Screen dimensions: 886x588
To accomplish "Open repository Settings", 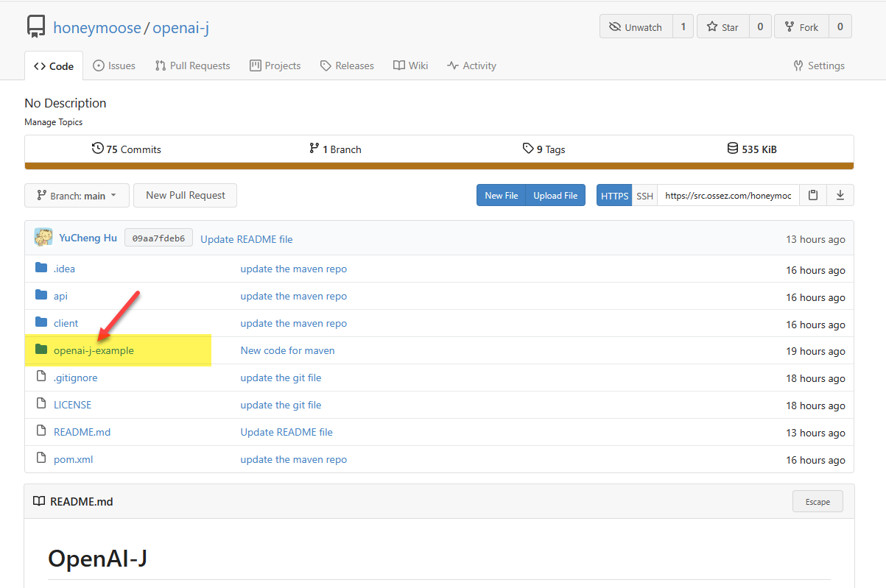I will tap(819, 65).
